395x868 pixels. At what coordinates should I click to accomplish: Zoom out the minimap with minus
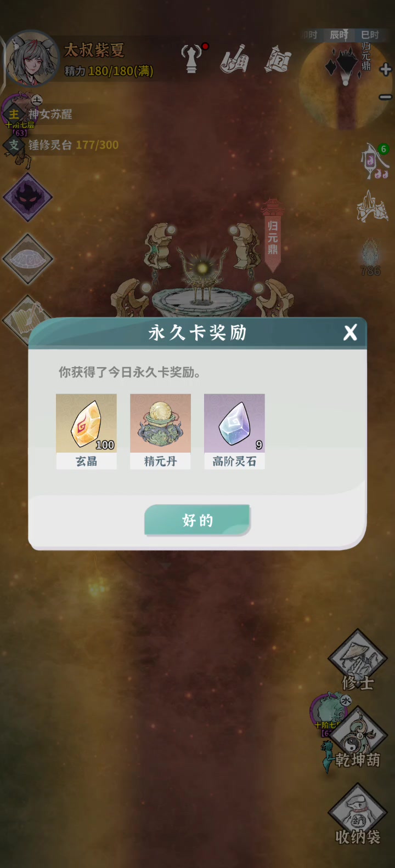point(386,97)
